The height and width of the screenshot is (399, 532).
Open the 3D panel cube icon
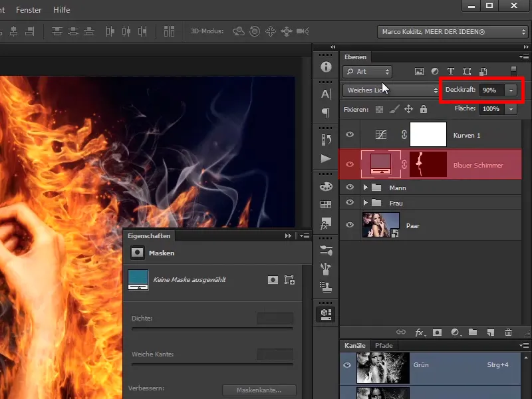click(x=326, y=314)
